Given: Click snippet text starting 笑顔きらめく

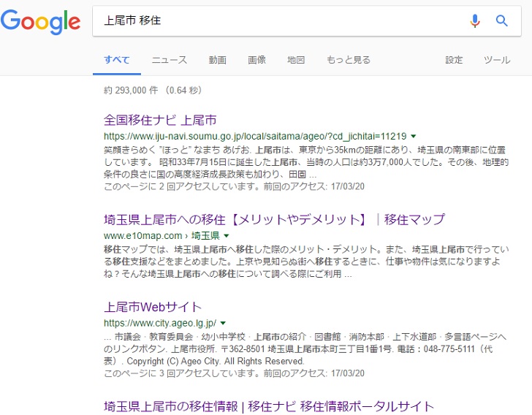Looking at the screenshot, I should click(x=306, y=162).
